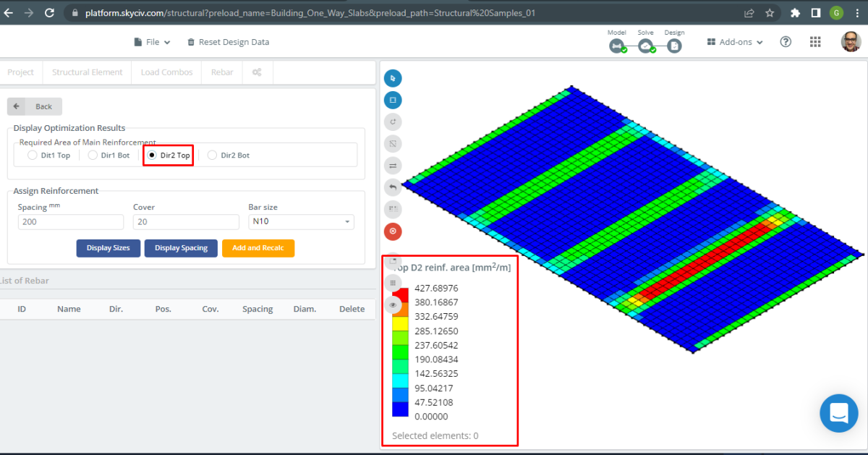Image resolution: width=868 pixels, height=455 pixels.
Task: Open the Rebar tab
Action: [221, 72]
